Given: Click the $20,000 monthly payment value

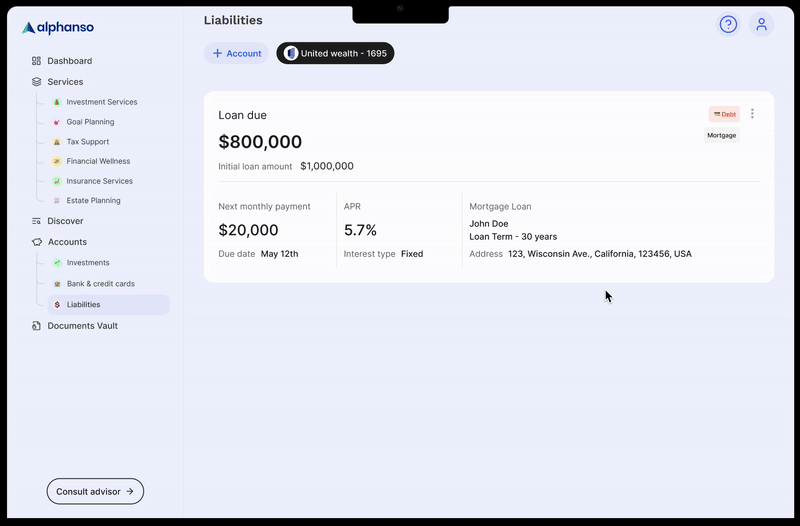Looking at the screenshot, I should tap(248, 230).
